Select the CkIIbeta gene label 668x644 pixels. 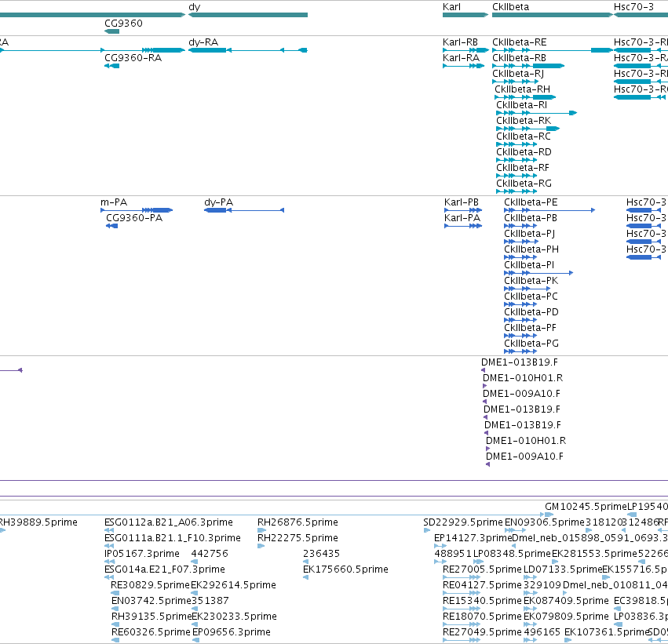(511, 7)
